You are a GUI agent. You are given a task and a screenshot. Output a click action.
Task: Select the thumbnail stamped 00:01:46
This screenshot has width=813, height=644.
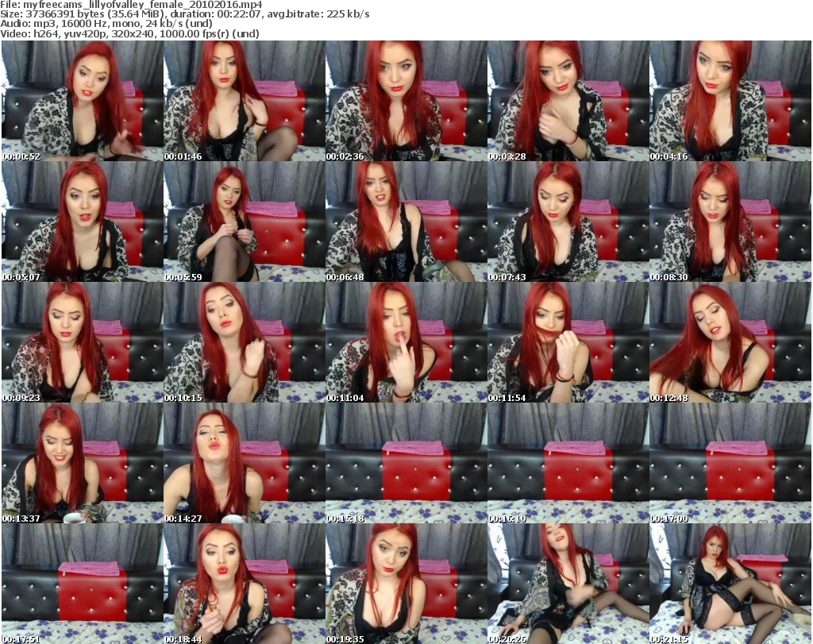point(245,101)
